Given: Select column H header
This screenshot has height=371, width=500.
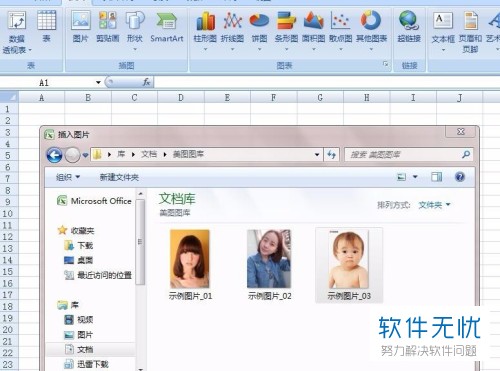Looking at the screenshot, I should tap(367, 98).
